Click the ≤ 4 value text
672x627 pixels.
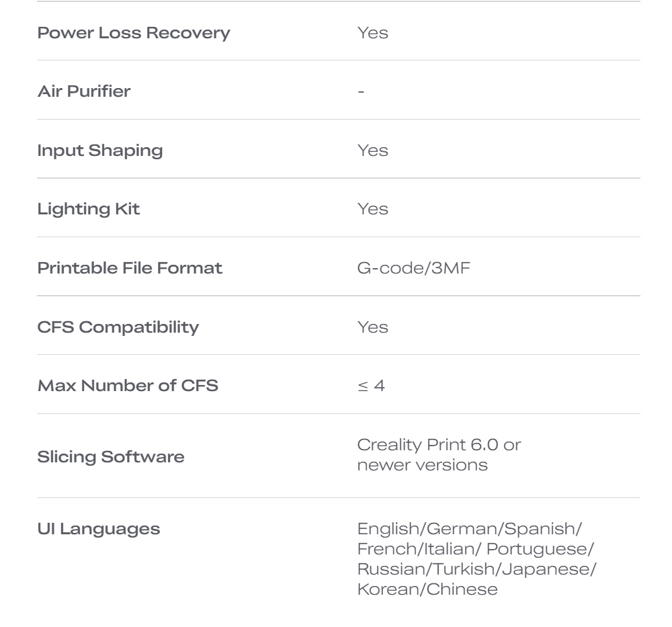click(371, 386)
